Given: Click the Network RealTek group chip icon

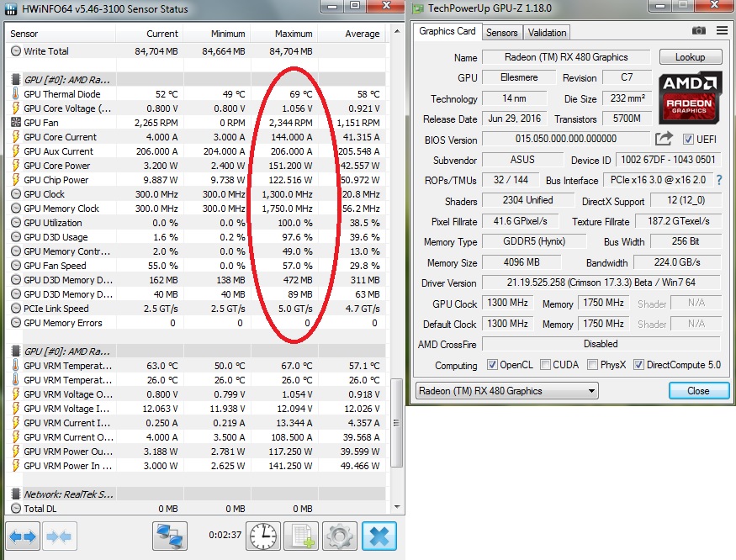Looking at the screenshot, I should pyautogui.click(x=15, y=494).
